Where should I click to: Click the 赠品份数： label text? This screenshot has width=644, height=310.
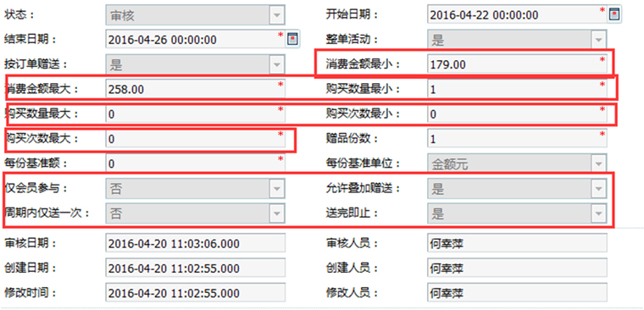(352, 138)
